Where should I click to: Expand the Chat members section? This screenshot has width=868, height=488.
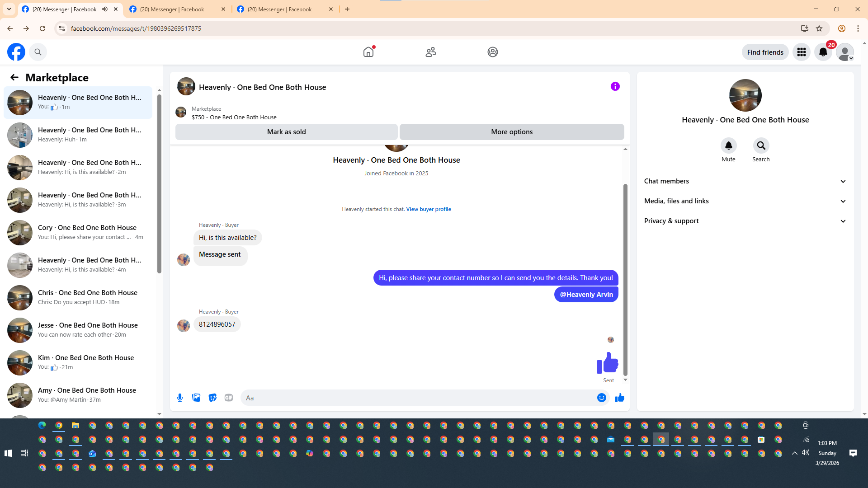[x=745, y=181]
